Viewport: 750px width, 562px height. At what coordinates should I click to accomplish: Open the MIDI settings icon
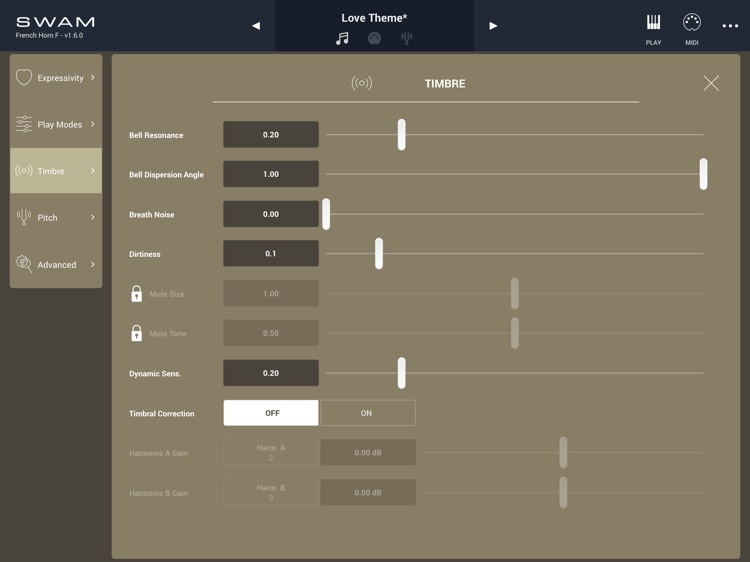[x=692, y=22]
